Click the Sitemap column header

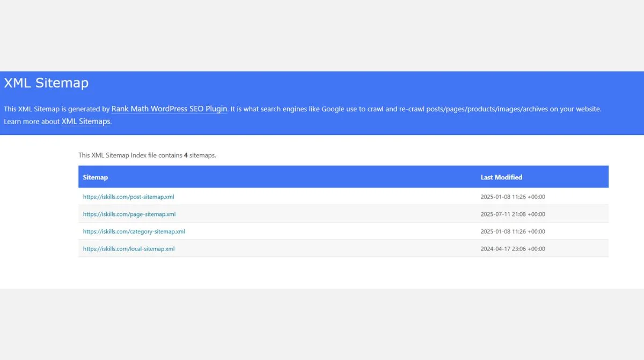[96, 177]
